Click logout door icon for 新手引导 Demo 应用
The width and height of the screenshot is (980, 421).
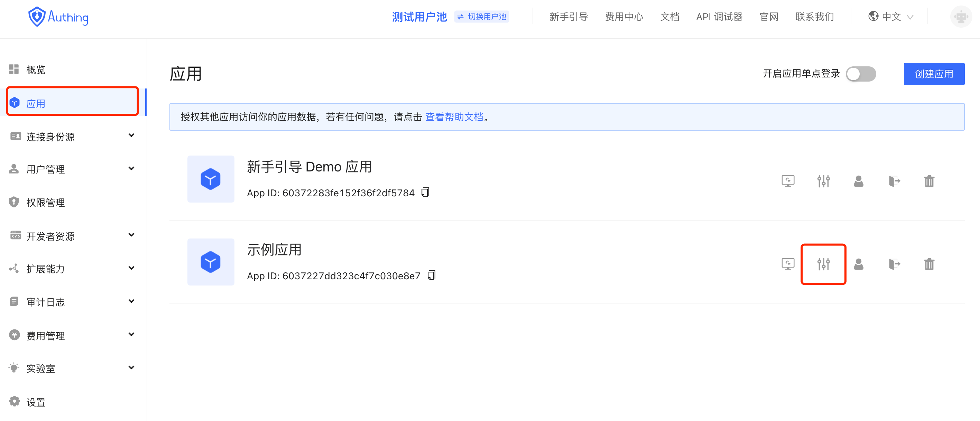coord(894,181)
